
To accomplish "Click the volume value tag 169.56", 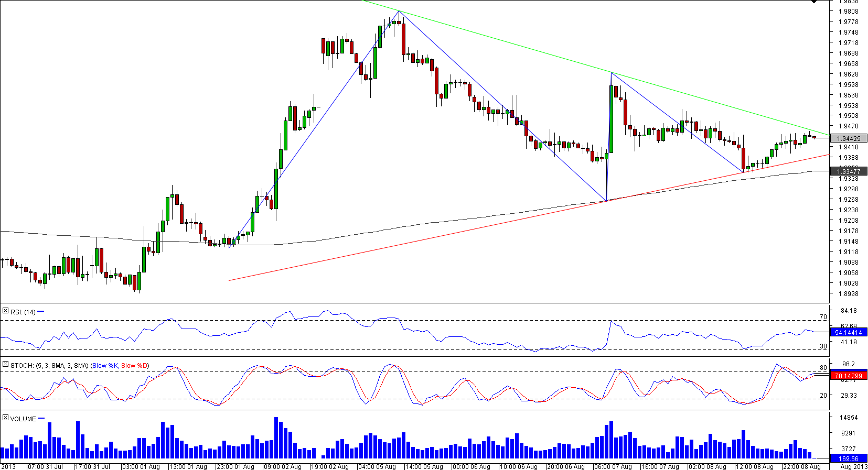I will 849,458.
